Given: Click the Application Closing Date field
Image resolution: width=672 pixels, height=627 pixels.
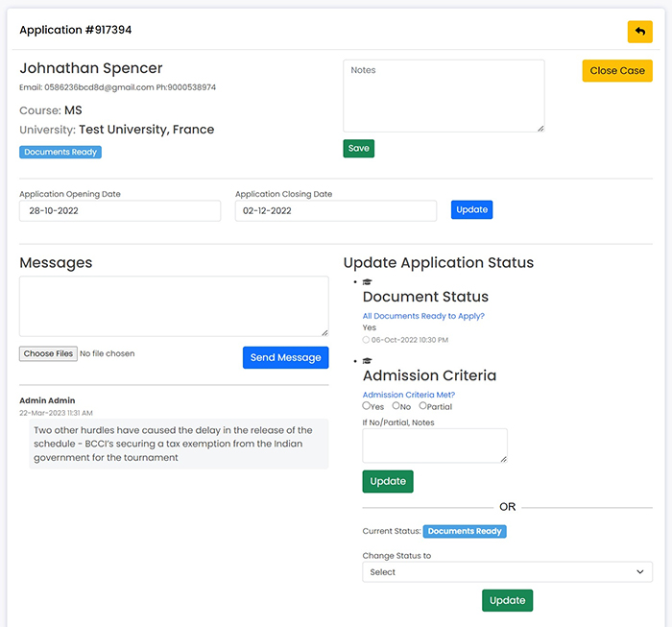Looking at the screenshot, I should coord(336,211).
